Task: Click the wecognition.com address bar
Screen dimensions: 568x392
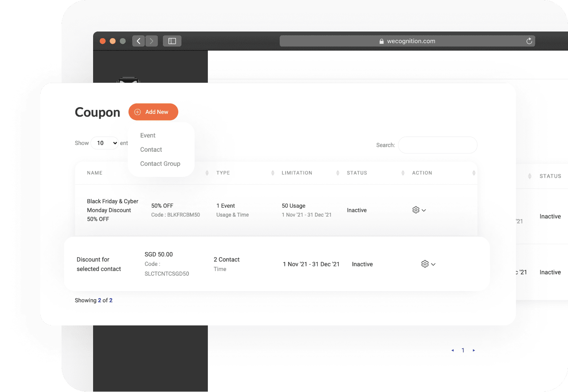Action: click(x=407, y=41)
